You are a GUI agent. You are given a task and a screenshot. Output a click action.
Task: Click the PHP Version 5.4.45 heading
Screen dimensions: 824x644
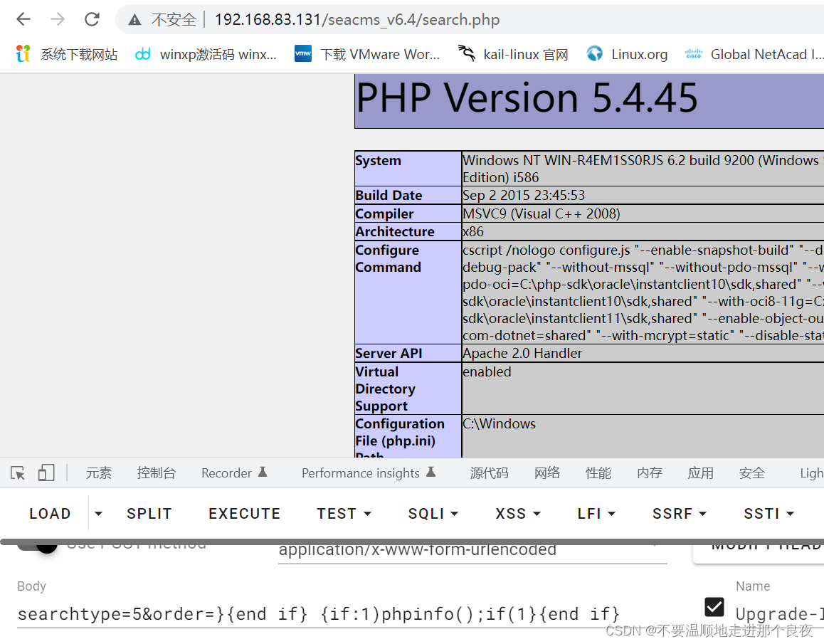pos(527,97)
